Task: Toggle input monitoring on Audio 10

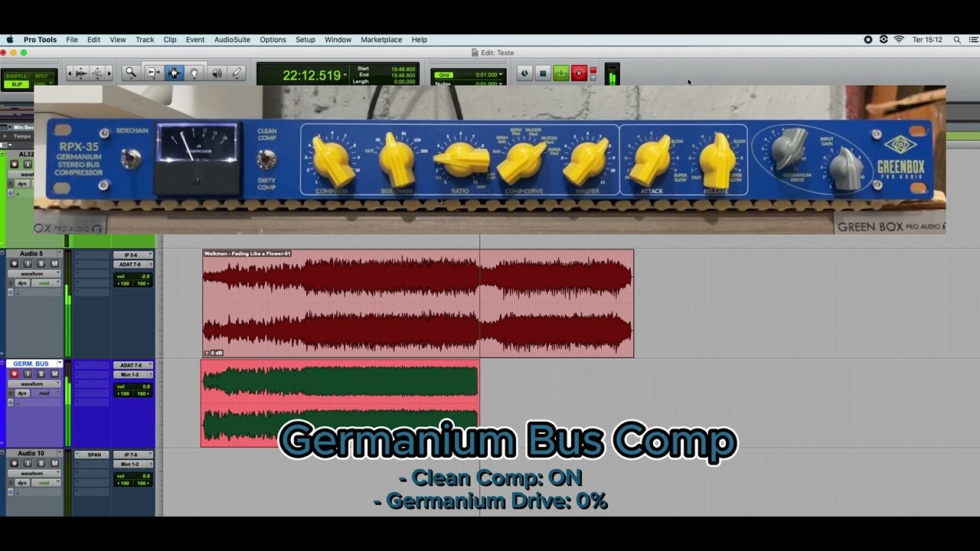Action: pos(28,463)
